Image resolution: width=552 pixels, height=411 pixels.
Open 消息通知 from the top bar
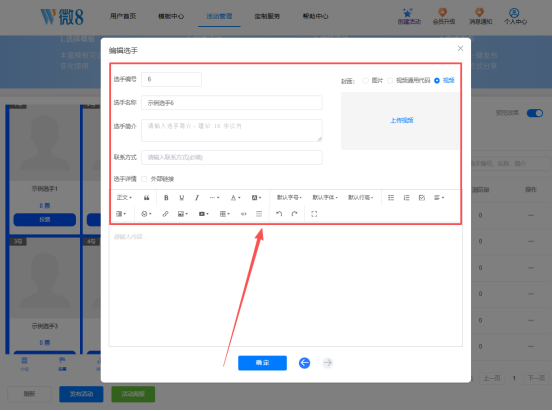click(x=481, y=17)
